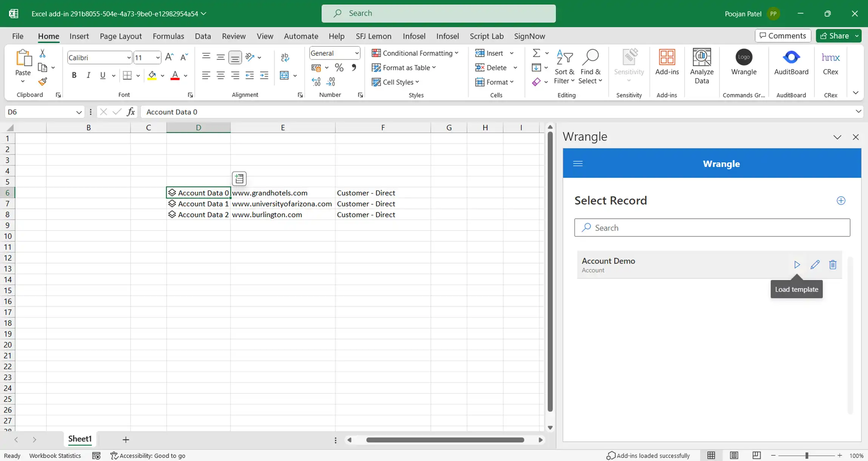Launch the Wrangle add-in from ribbon
This screenshot has width=868, height=461.
(744, 62)
